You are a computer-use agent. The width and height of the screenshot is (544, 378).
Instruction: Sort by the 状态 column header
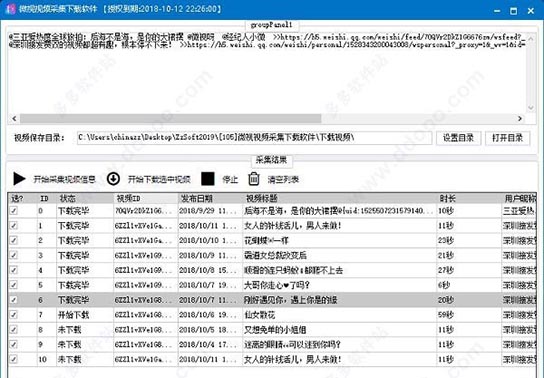[85, 198]
